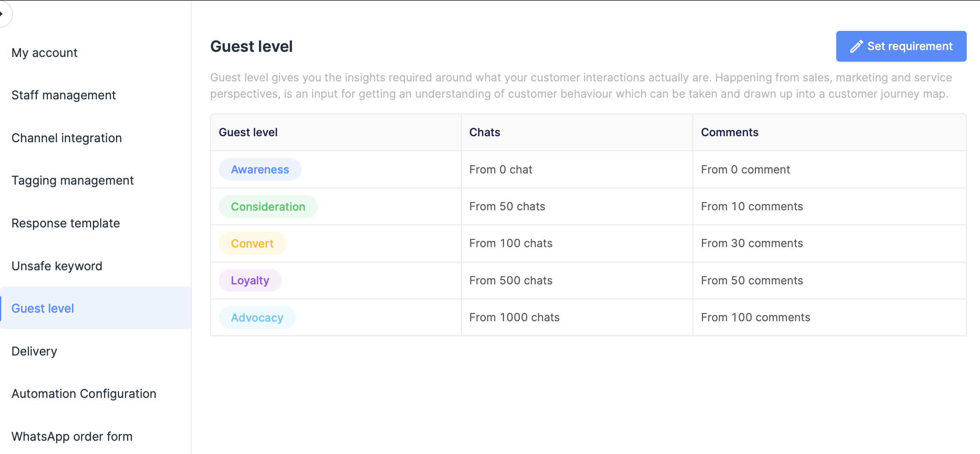Image resolution: width=980 pixels, height=454 pixels.
Task: Click the Loyalty level badge
Action: pos(250,281)
